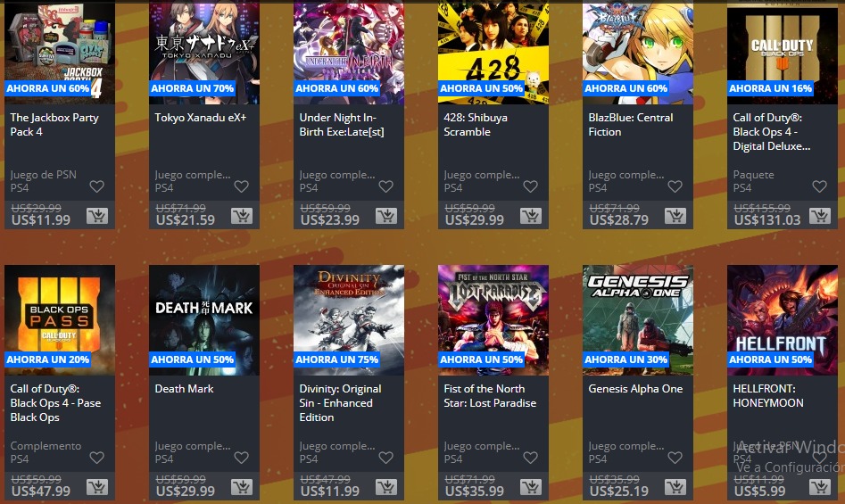Open the BlazBlue Central Fiction cover art
Viewport: 845px width, 504px height.
click(x=637, y=53)
